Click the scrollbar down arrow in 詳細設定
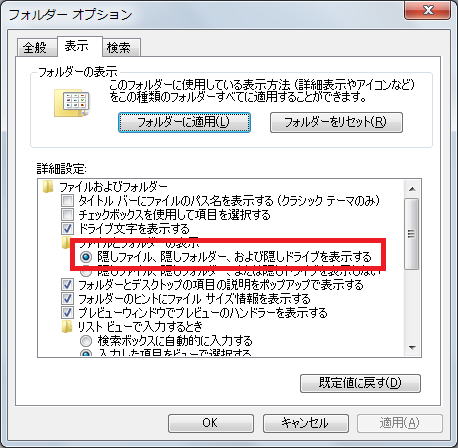The height and width of the screenshot is (448, 458). click(x=412, y=348)
